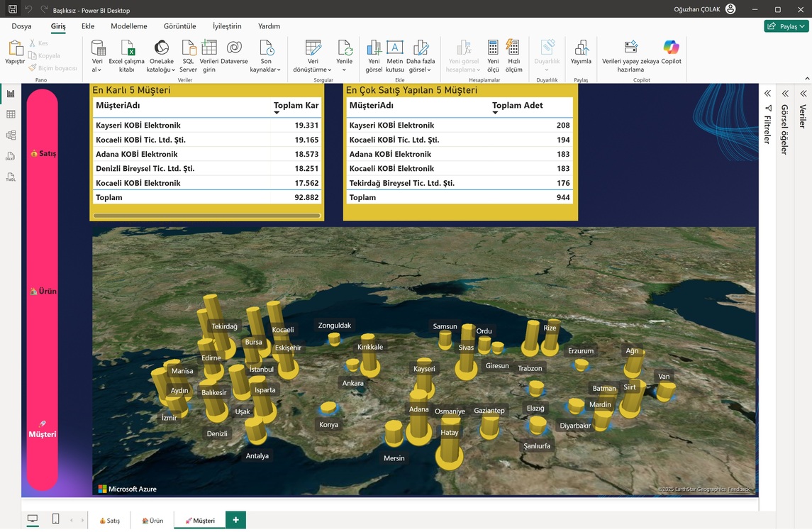Viewport: 812px width, 532px height.
Task: Click the Verileri dönüştürme icon
Action: tap(313, 48)
